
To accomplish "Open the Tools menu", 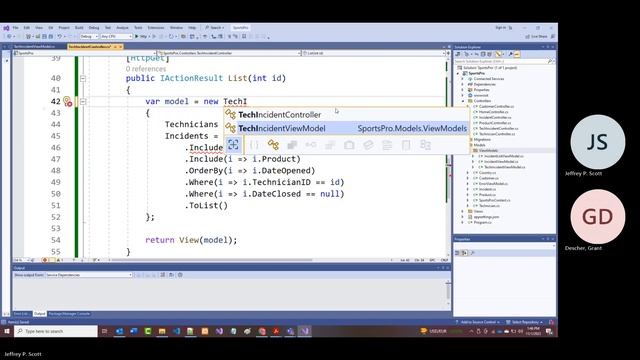I will point(138,28).
